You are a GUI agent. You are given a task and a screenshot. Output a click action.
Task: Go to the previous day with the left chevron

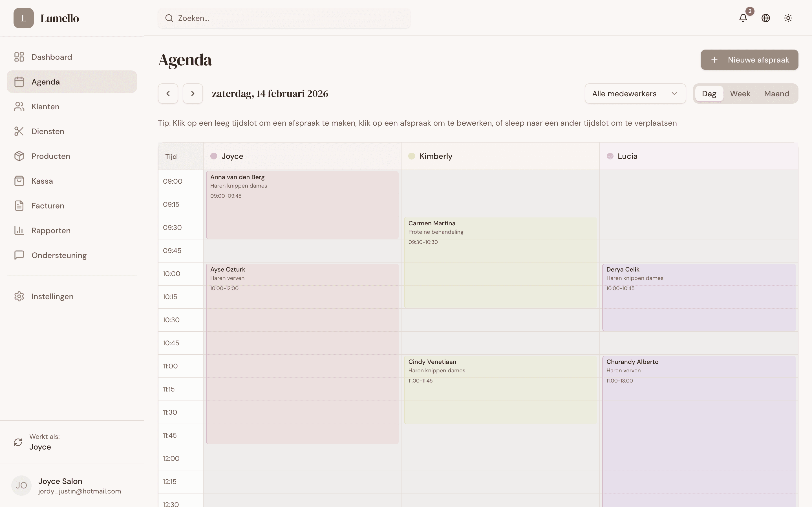pyautogui.click(x=168, y=93)
